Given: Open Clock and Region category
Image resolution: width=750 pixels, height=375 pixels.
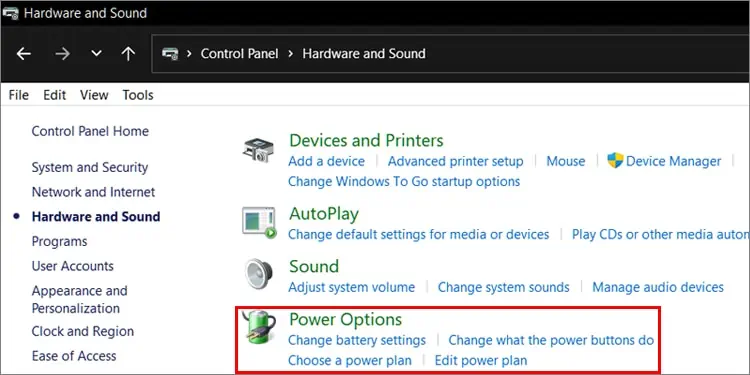Looking at the screenshot, I should [83, 331].
